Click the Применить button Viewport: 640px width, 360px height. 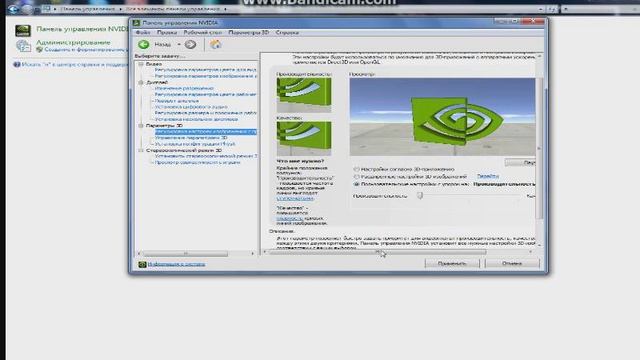tap(452, 264)
